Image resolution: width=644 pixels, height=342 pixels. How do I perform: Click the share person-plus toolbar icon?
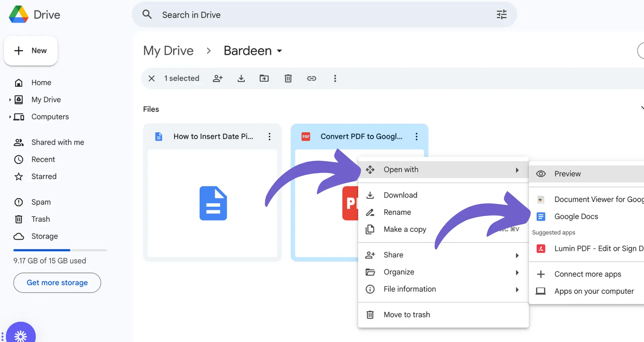pyautogui.click(x=218, y=78)
